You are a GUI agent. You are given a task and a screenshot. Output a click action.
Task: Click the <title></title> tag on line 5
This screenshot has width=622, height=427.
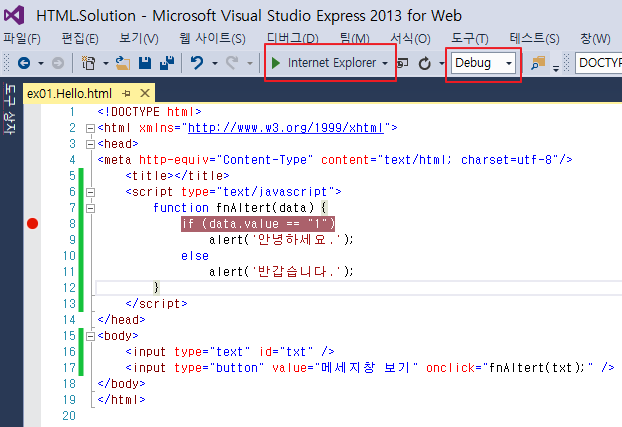[x=177, y=175]
